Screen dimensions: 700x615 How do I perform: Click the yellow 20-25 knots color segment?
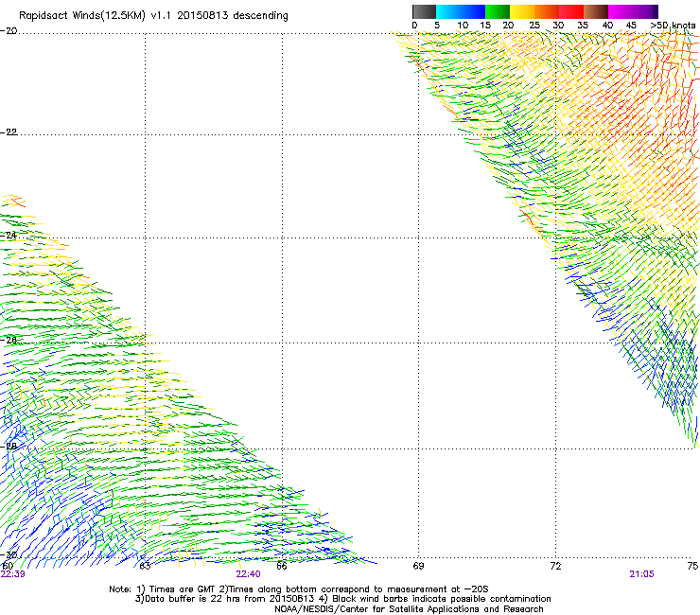[522, 11]
